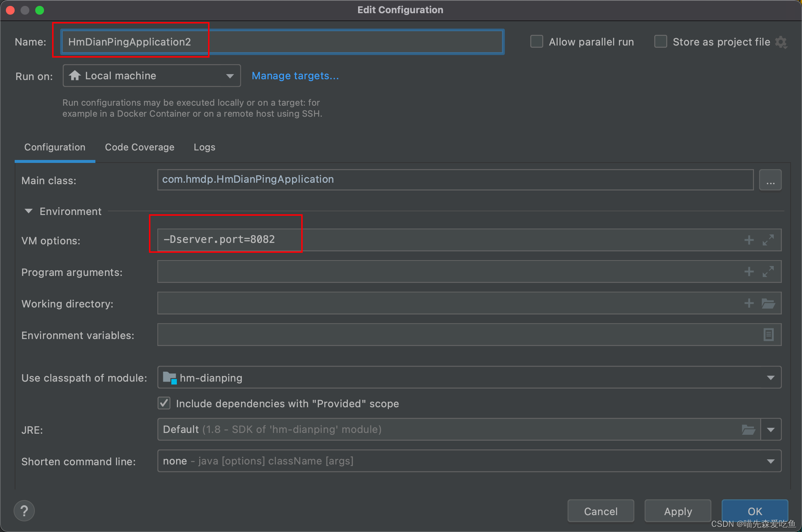Screen dimensions: 802x532
Task: Switch to the Code Coverage tab
Action: (x=139, y=147)
